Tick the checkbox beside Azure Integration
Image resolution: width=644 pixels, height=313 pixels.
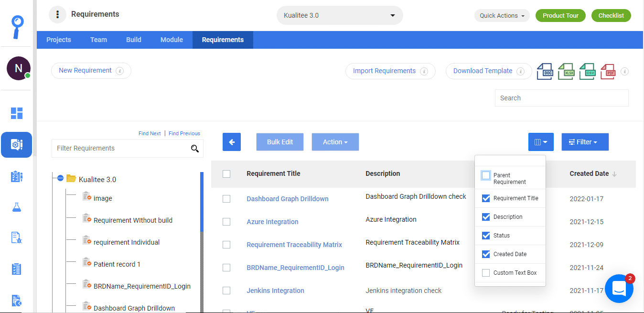[226, 221]
